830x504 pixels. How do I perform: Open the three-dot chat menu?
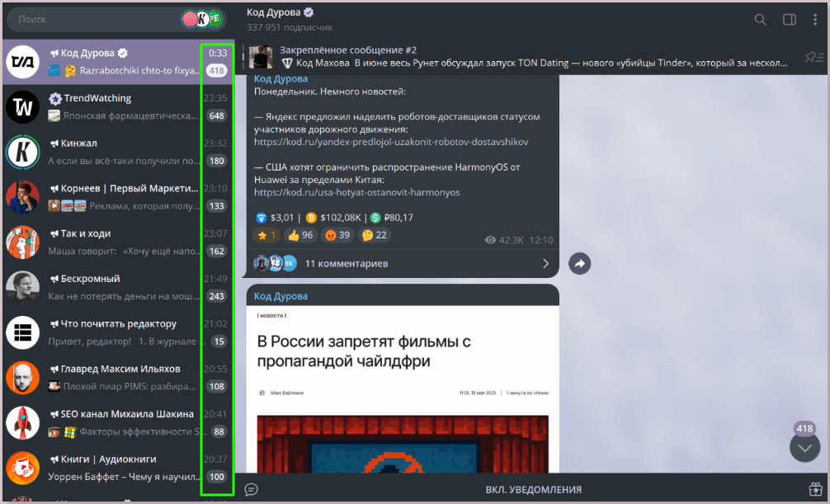[x=814, y=20]
